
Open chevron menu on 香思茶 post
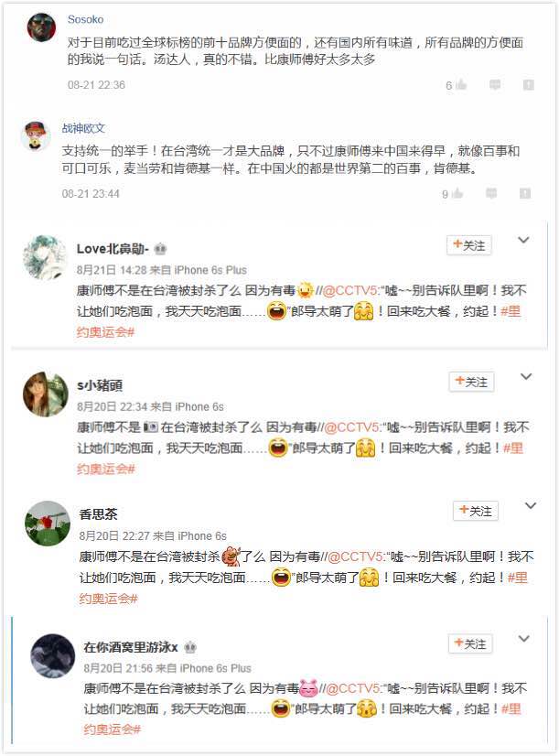coord(530,506)
